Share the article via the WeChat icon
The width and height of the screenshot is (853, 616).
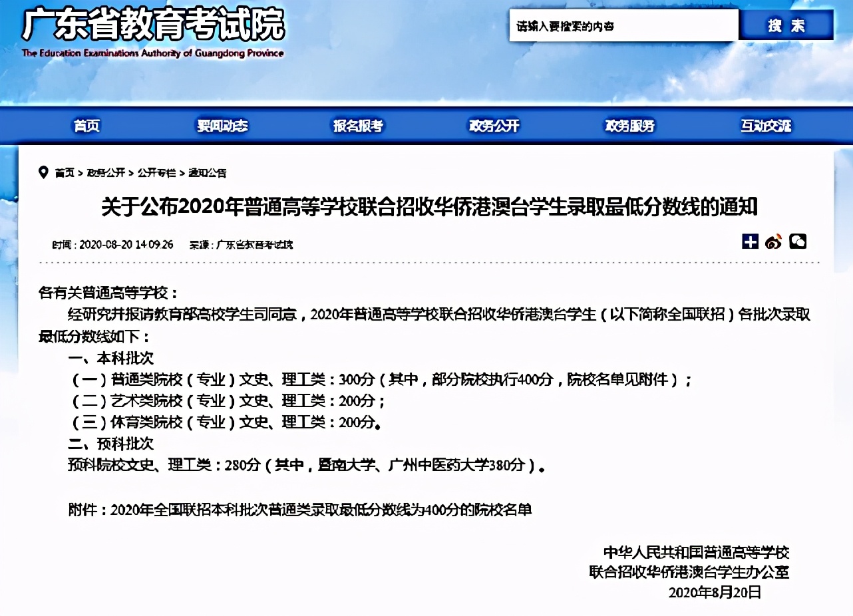click(797, 242)
